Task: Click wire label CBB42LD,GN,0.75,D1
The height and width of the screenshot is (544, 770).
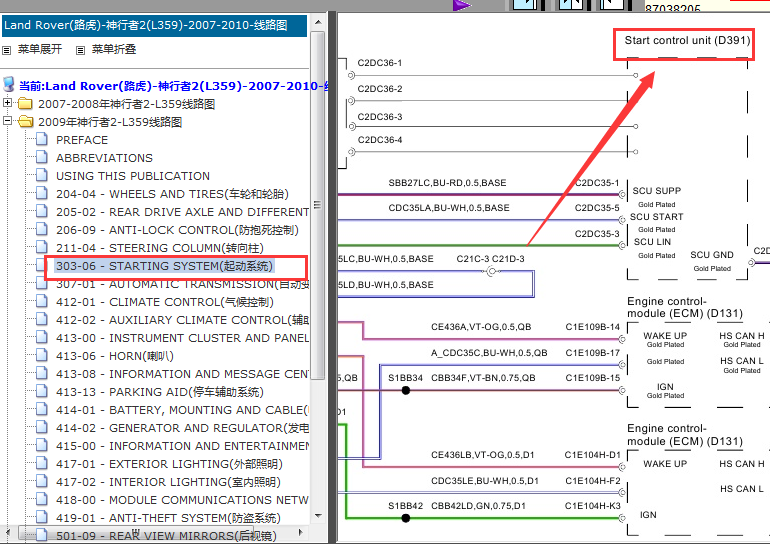Action: [x=478, y=506]
